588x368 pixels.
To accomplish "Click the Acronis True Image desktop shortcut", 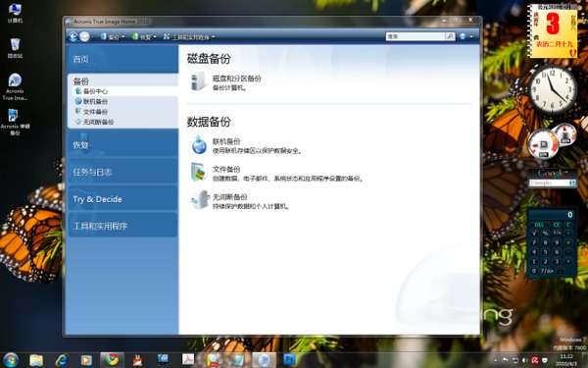I will tap(15, 86).
